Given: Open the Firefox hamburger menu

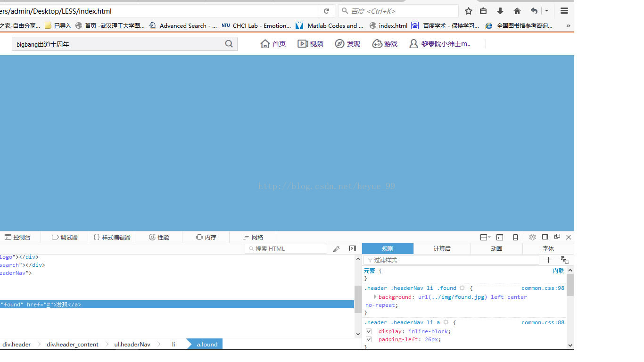Looking at the screenshot, I should tap(564, 11).
